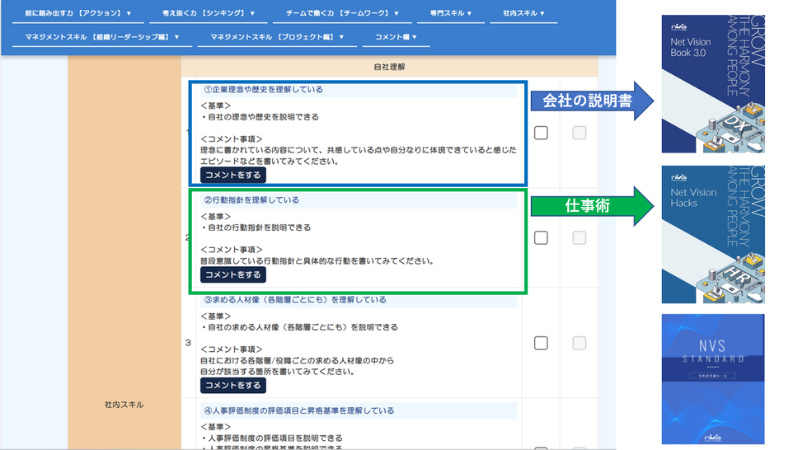This screenshot has height=450, width=800.
Task: Check the active checkbox for ③求める人材像
Action: pyautogui.click(x=541, y=343)
